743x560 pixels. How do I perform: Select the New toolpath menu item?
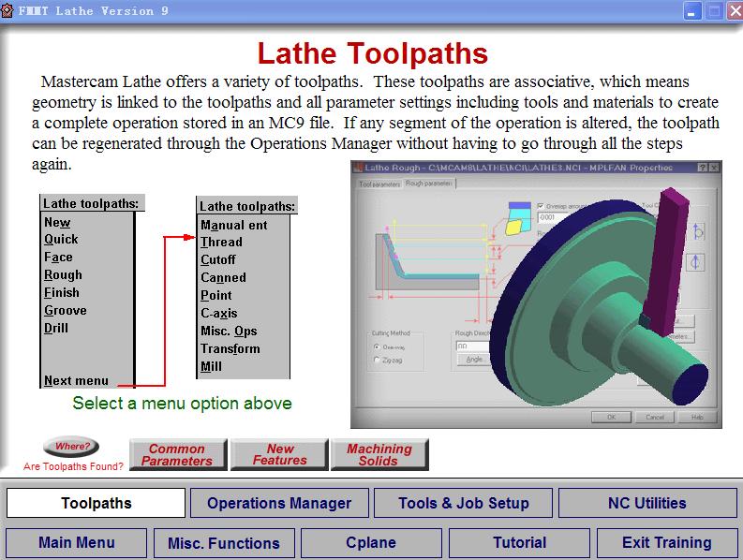(57, 222)
